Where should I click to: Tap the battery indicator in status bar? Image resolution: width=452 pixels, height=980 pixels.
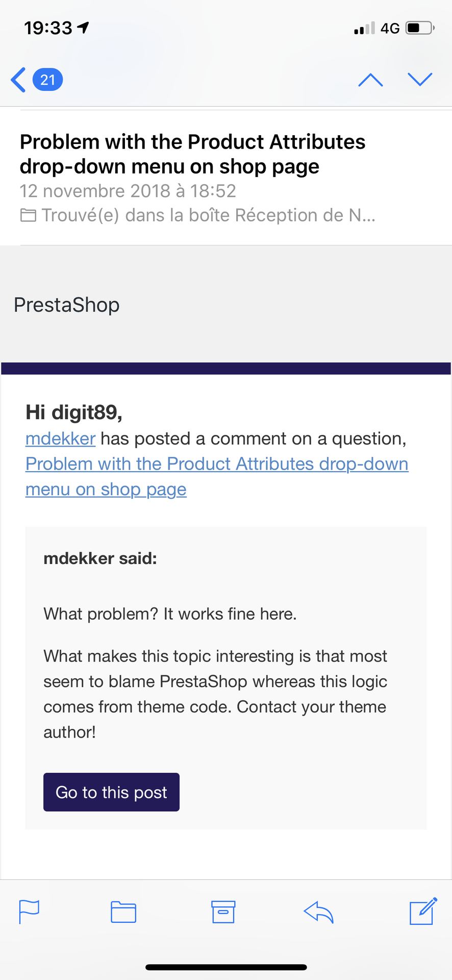tap(419, 28)
